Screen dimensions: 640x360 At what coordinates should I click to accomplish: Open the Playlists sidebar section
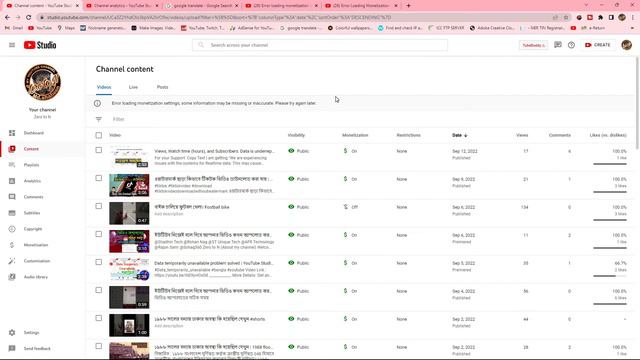coord(42,165)
